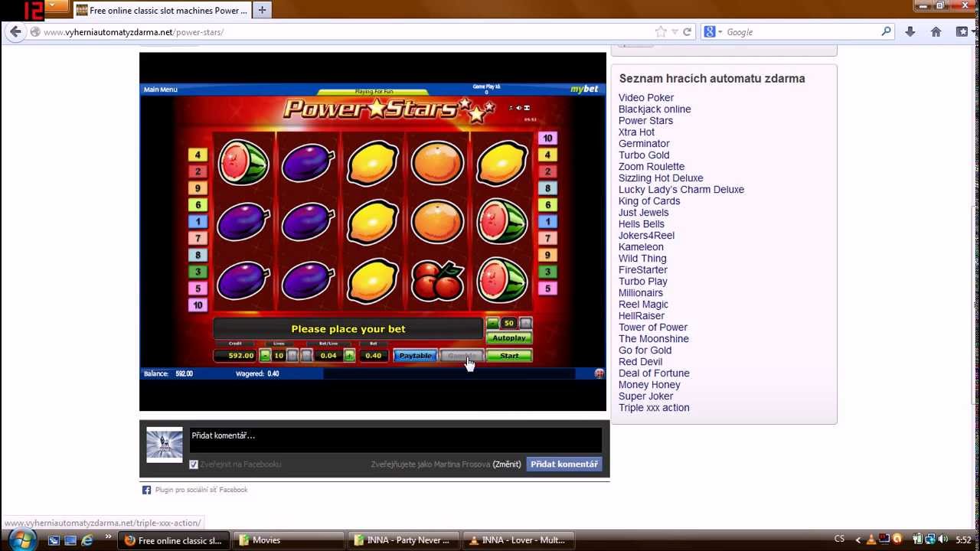Toggle the game sound speaker icon
This screenshot has height=551, width=980.
click(518, 108)
